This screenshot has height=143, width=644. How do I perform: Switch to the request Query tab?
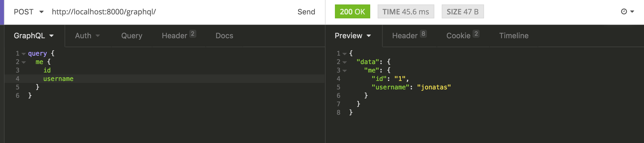click(132, 36)
